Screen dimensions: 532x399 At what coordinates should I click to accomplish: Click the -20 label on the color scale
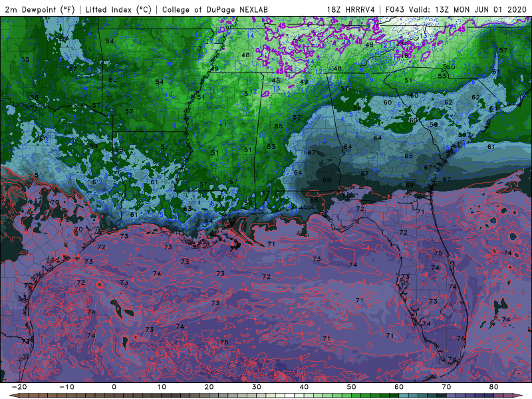(x=19, y=387)
